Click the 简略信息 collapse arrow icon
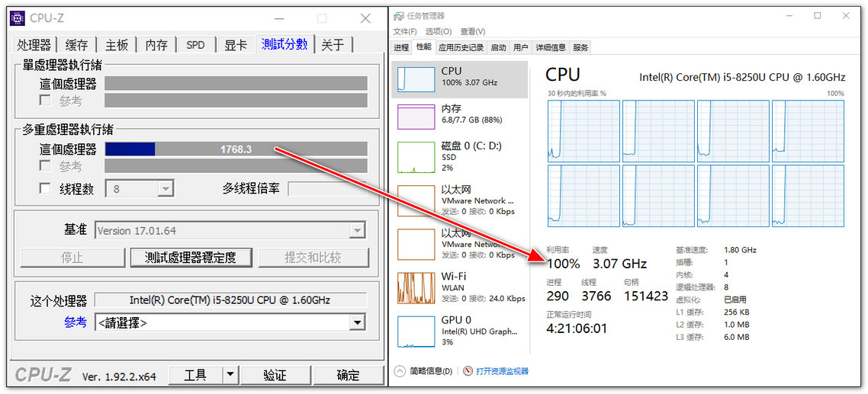Viewport: 868px width, 394px height. (400, 371)
